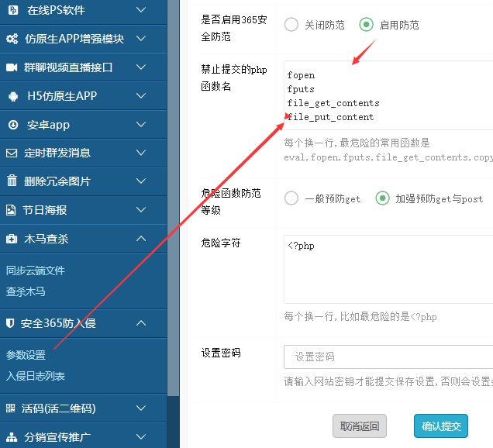Click the sitemap icon beside 分销宣传推广
Viewport: 493px width, 448px height.
click(x=12, y=437)
